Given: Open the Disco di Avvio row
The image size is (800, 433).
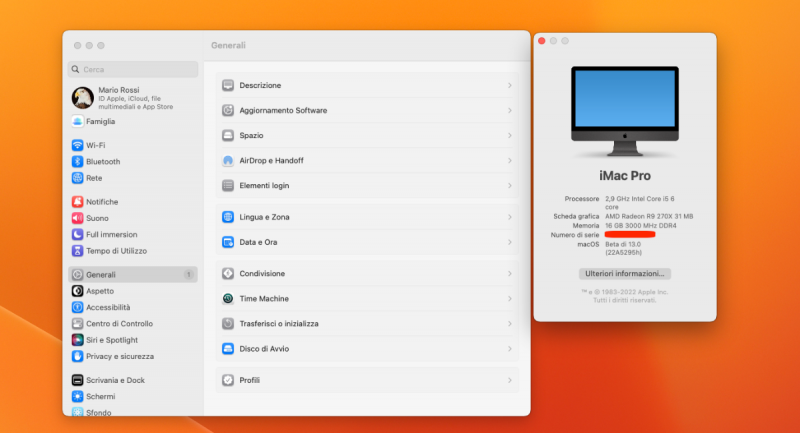Looking at the screenshot, I should [x=367, y=349].
